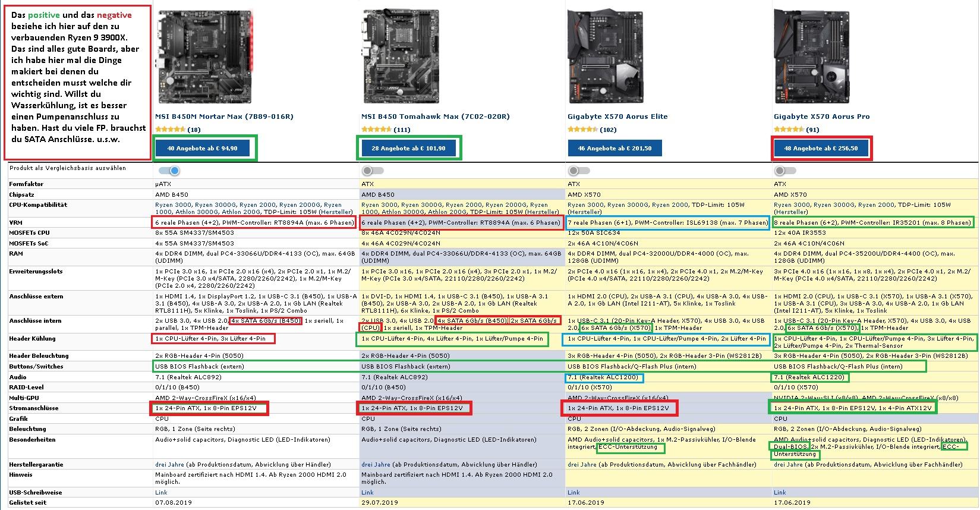This screenshot has height=510, width=980.
Task: Enable comparison basis switch for Gigabyte X570 Aorus Elite
Action: point(578,171)
